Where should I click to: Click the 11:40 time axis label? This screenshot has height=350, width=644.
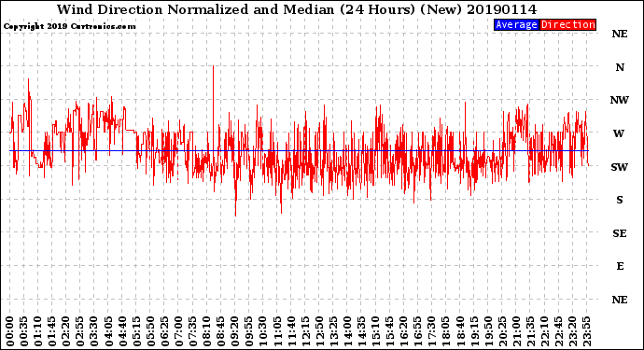point(291,331)
